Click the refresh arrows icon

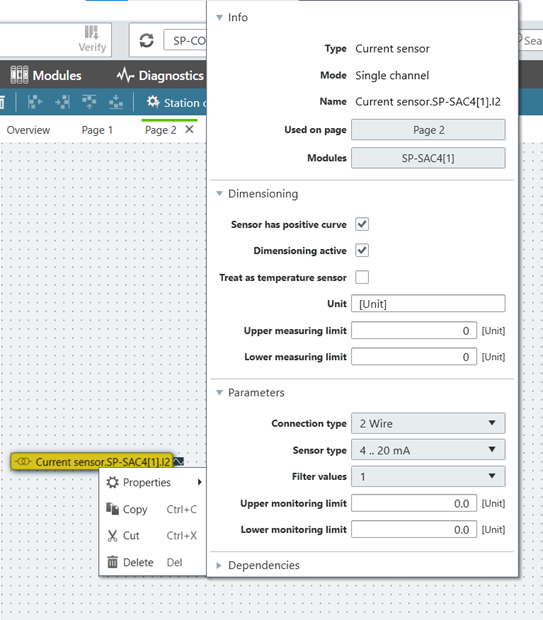146,40
